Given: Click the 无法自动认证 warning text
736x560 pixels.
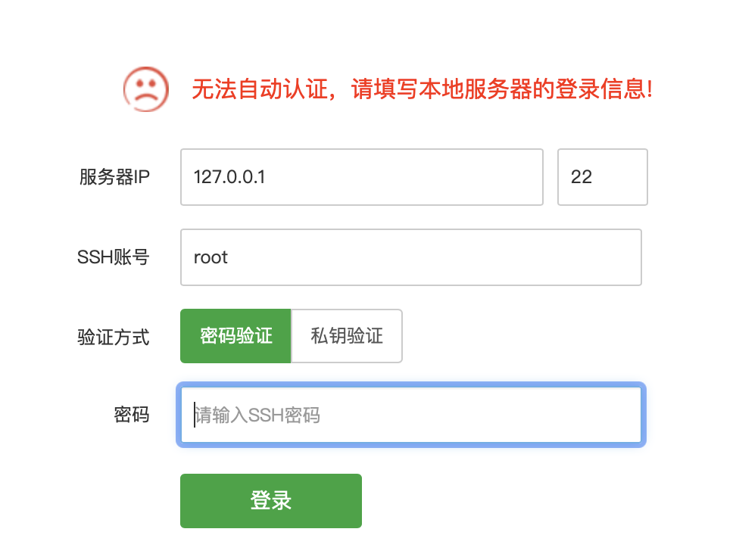Looking at the screenshot, I should click(x=260, y=90).
